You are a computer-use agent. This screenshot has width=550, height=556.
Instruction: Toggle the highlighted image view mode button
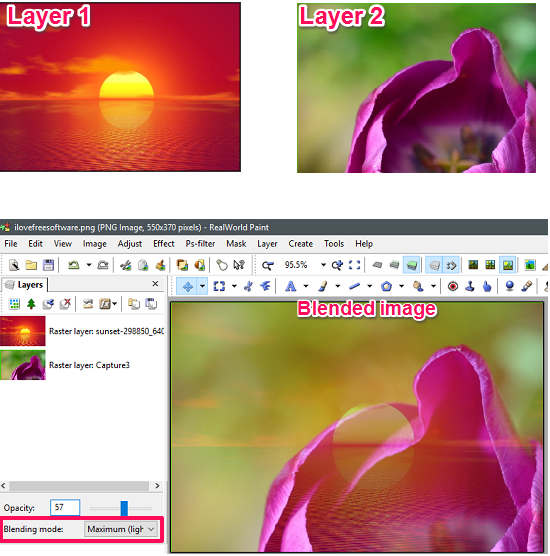[x=508, y=265]
